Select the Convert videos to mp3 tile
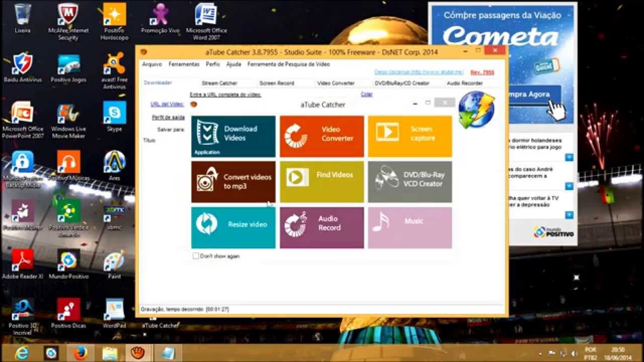This screenshot has height=362, width=644. coord(233,182)
